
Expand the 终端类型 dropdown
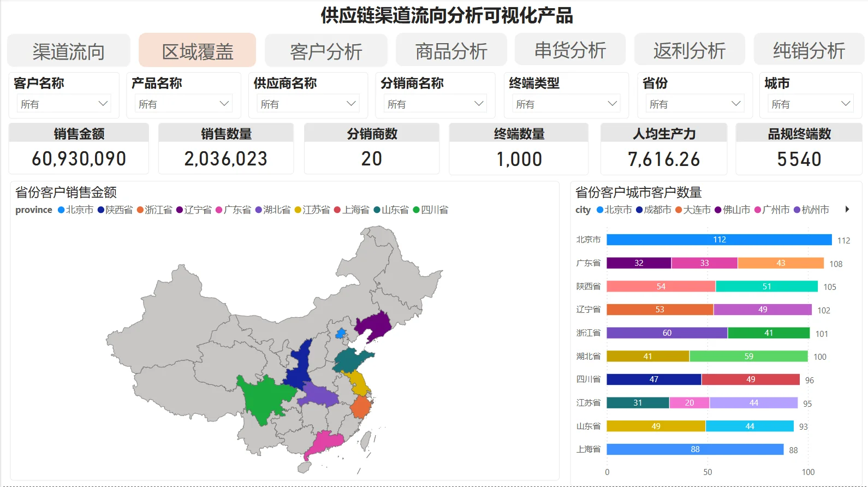tap(566, 103)
